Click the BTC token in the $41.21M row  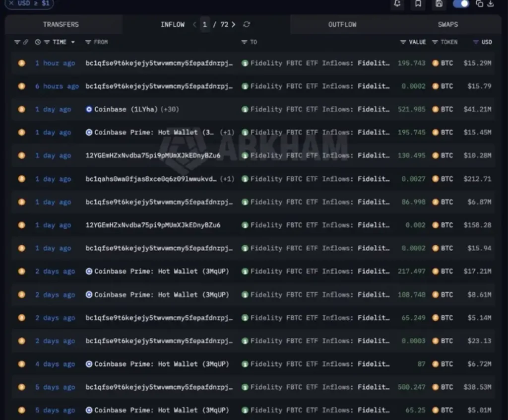[x=447, y=109]
